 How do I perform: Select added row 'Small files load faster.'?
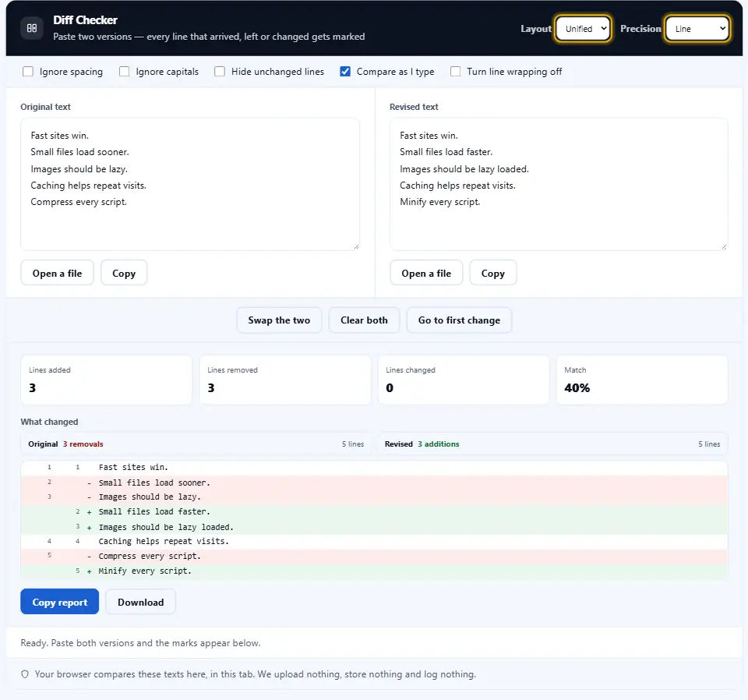pos(374,512)
